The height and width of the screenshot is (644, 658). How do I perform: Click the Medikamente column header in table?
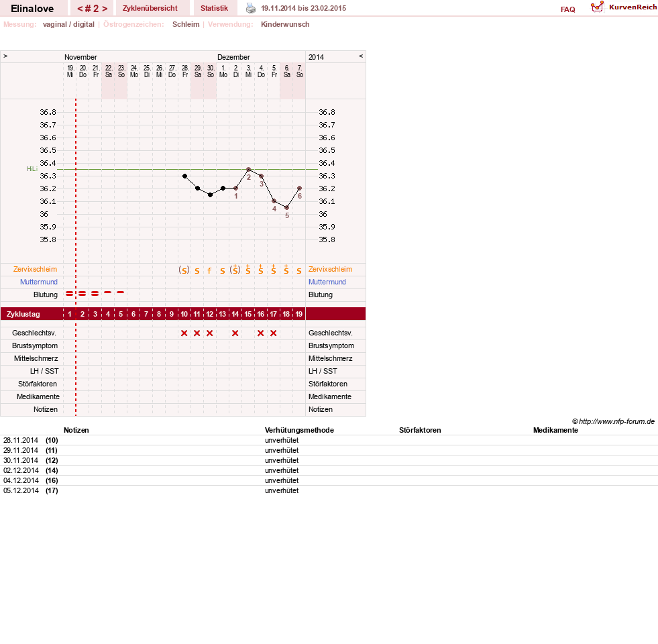[x=555, y=430]
